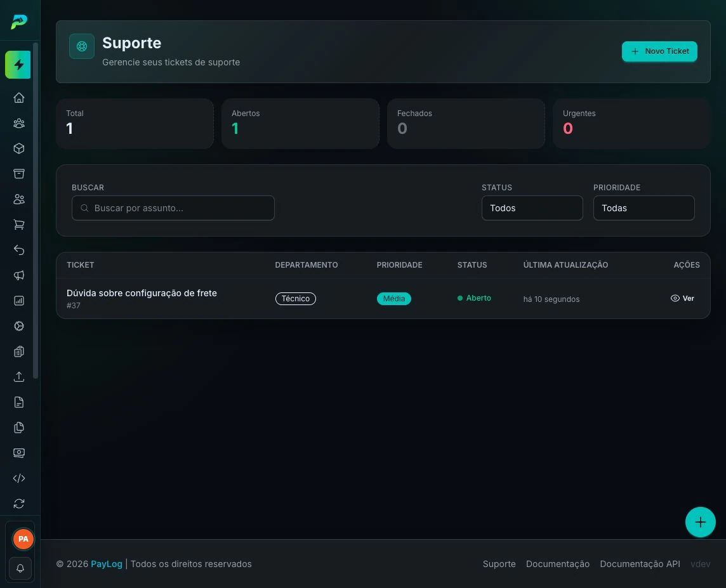Open the megaphone campaigns icon
The width and height of the screenshot is (726, 588).
pos(19,275)
